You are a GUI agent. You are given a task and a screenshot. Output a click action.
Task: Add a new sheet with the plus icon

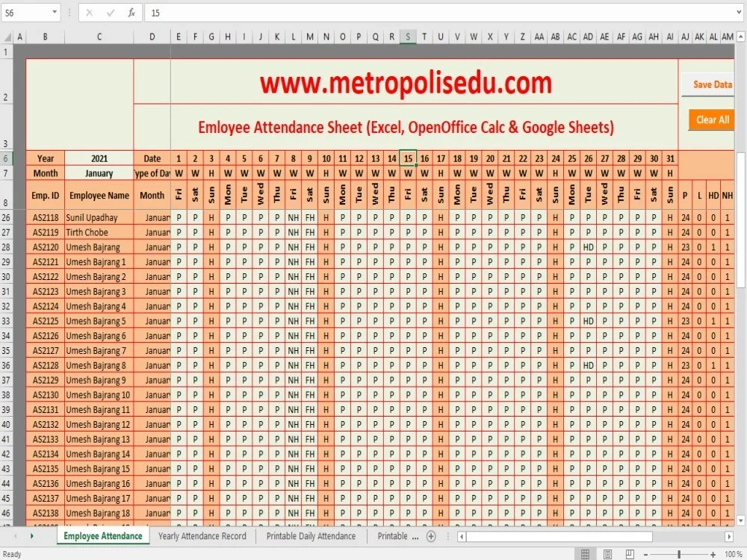[x=431, y=537]
